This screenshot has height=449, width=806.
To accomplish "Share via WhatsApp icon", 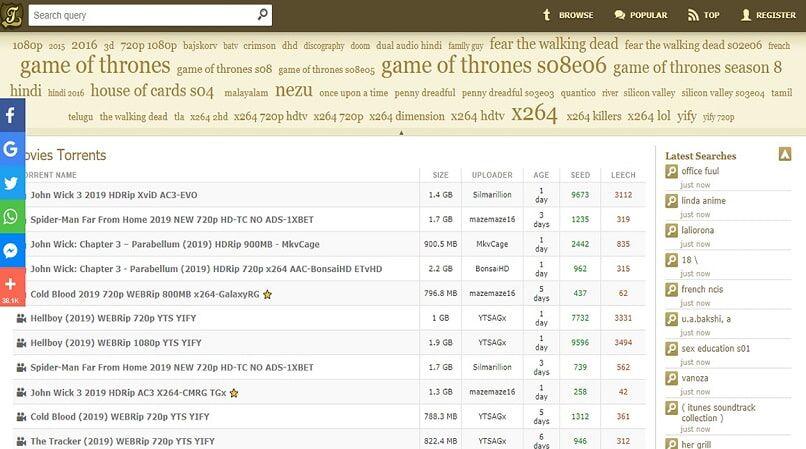I will tap(11, 217).
